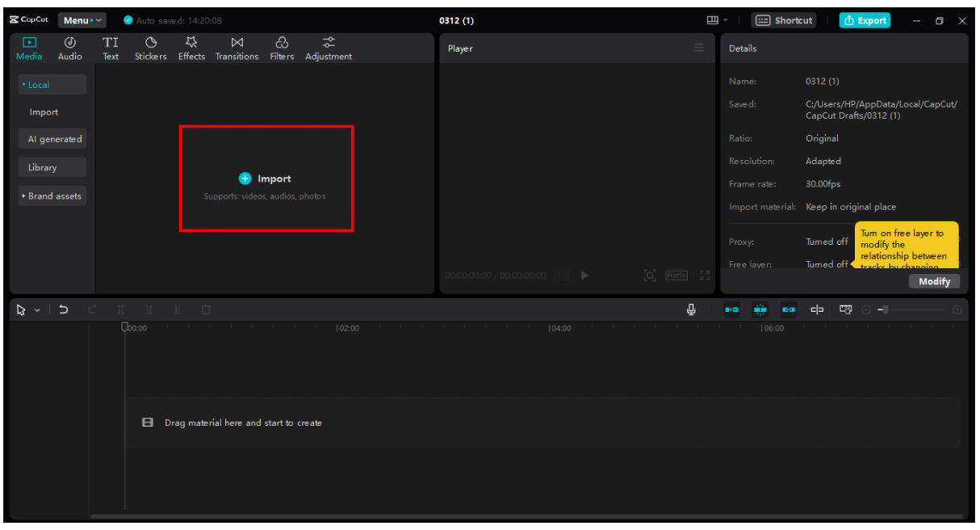The image size is (980, 530).
Task: Click the saved path text in Details
Action: [882, 110]
